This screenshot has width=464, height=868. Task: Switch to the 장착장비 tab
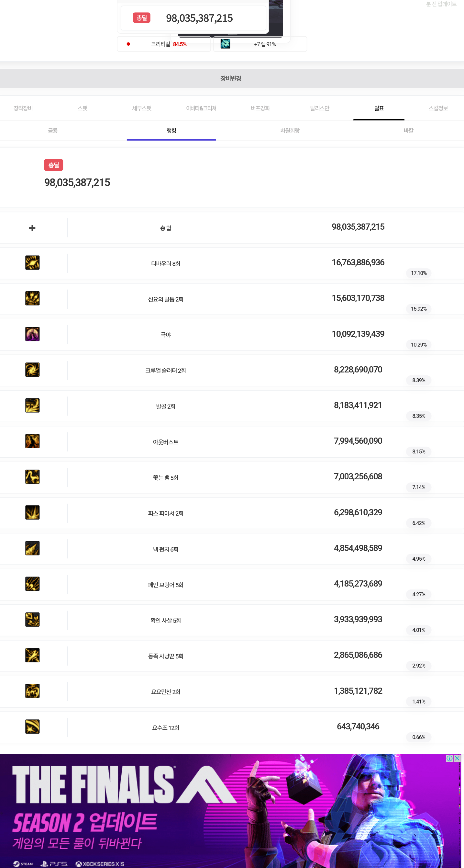[x=23, y=108]
